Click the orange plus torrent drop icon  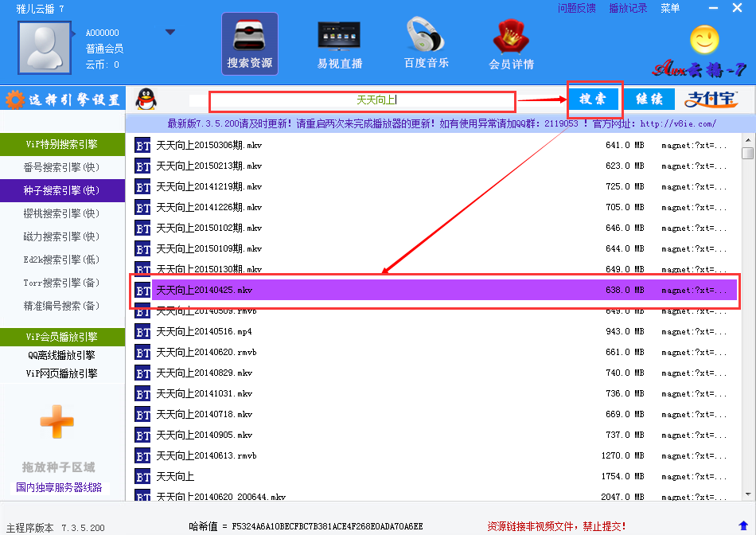[57, 422]
